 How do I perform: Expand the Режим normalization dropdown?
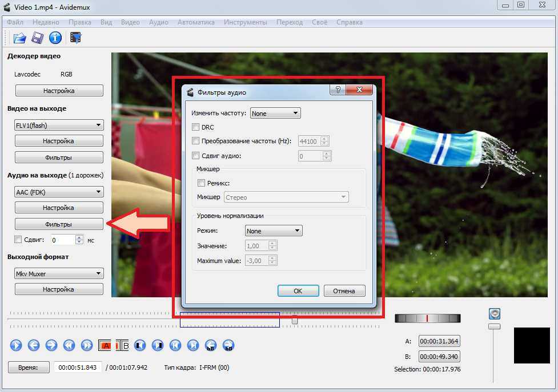[x=274, y=231]
